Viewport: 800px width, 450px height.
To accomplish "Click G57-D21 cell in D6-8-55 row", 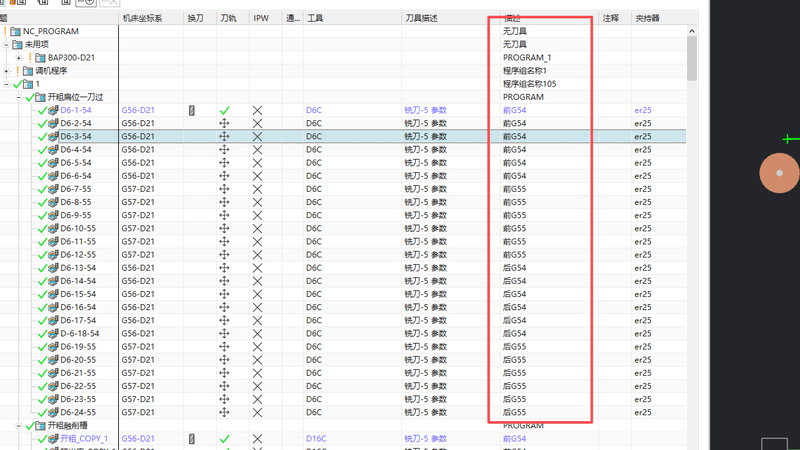I will 138,202.
